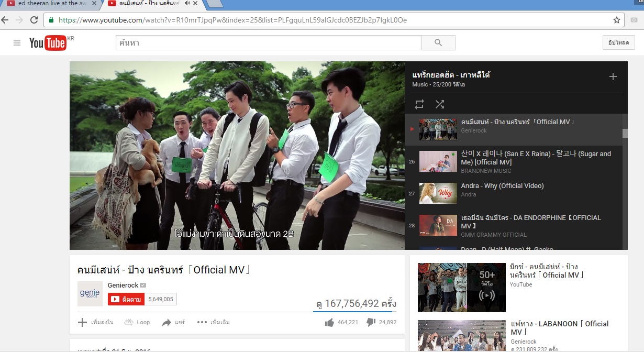This screenshot has height=352, width=644.
Task: Click the secure lock icon in address bar
Action: (51, 20)
